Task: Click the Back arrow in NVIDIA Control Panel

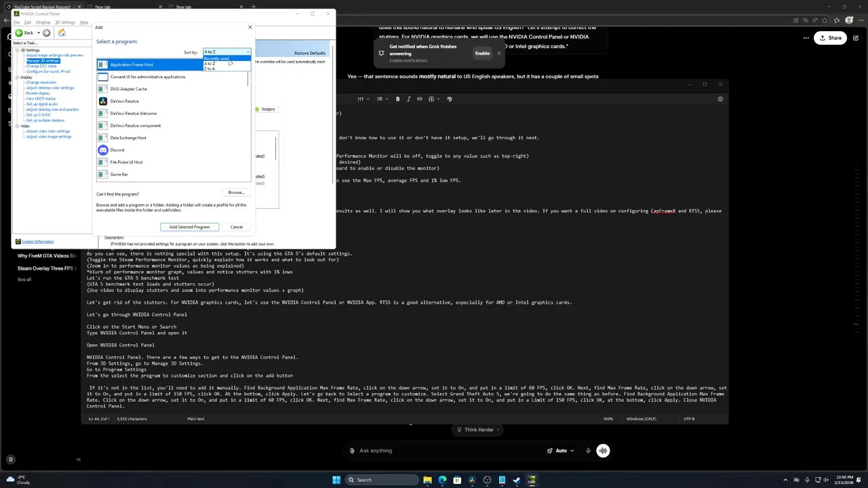Action: click(x=19, y=33)
